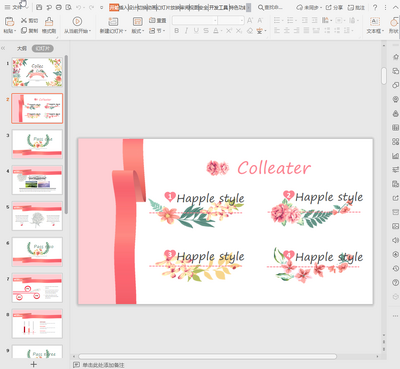Toggle Superscript formatting
Screen dimensions: 400x369
click(x=229, y=31)
